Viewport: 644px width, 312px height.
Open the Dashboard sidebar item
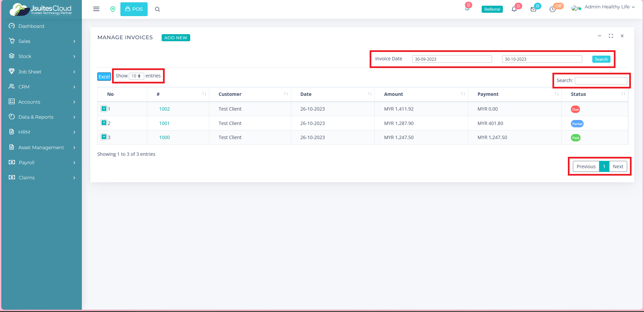[x=31, y=26]
